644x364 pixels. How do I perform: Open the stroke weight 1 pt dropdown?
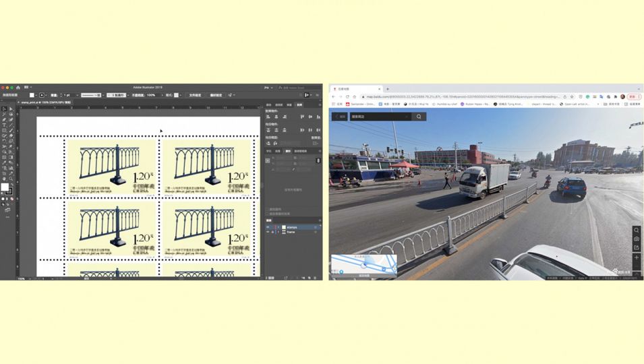point(76,95)
